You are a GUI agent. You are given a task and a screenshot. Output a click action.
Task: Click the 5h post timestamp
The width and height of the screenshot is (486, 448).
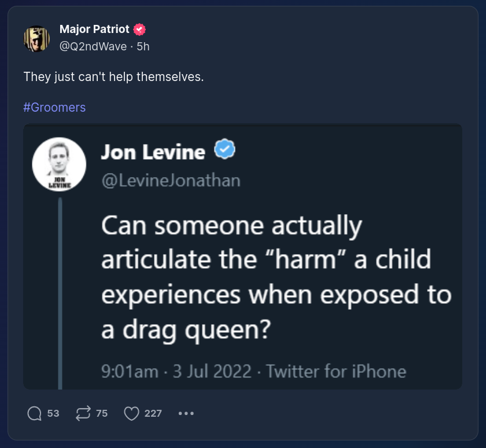(x=143, y=46)
